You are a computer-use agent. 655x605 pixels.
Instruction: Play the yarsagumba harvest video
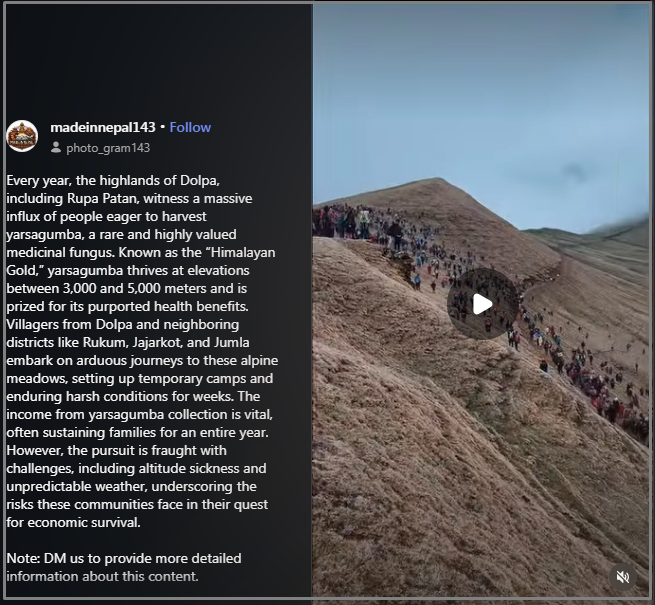coord(482,304)
